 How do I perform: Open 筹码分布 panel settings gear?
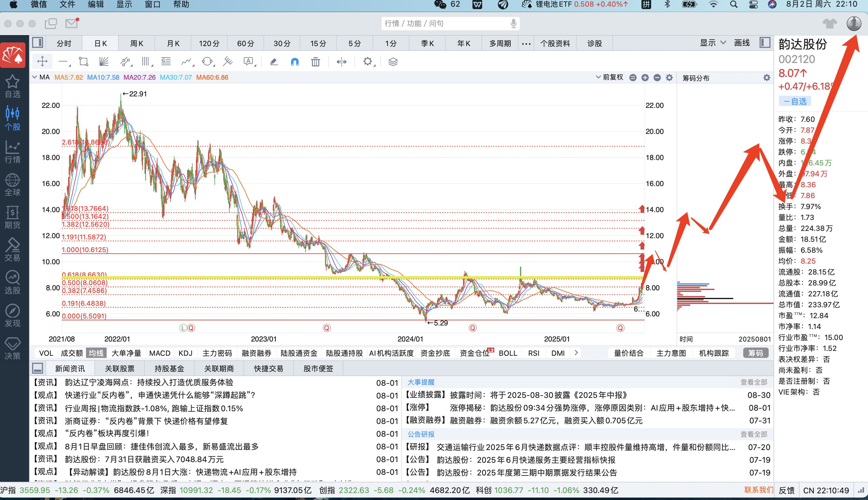tap(767, 78)
